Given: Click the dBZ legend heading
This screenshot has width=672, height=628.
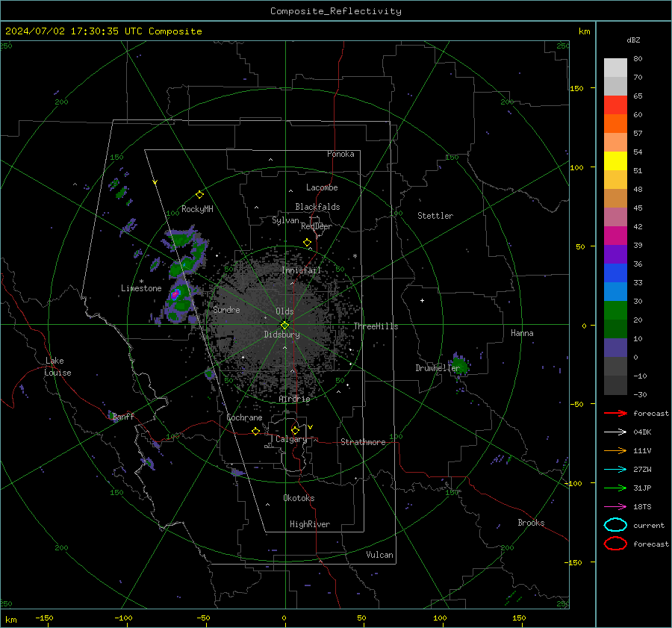Looking at the screenshot, I should pos(633,40).
